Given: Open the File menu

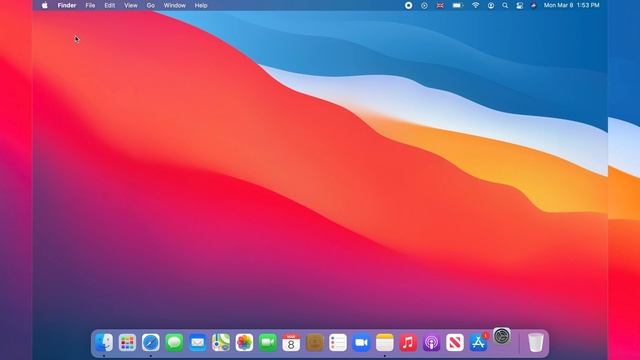Looking at the screenshot, I should (x=90, y=5).
